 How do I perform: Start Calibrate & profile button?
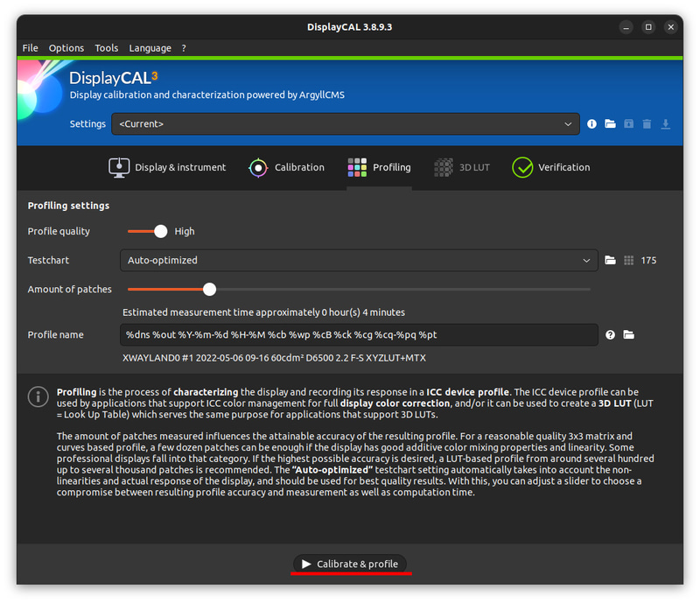(349, 564)
